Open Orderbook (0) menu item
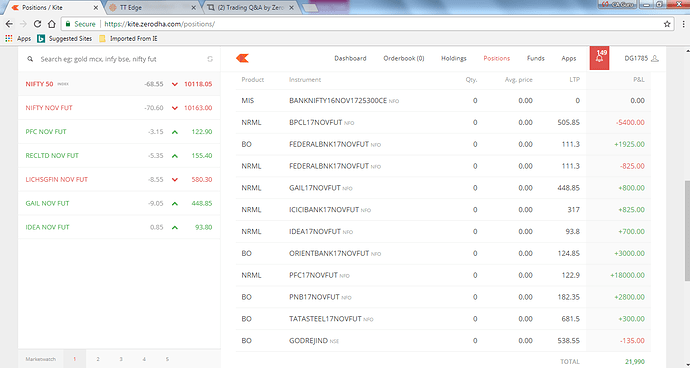 tap(404, 58)
